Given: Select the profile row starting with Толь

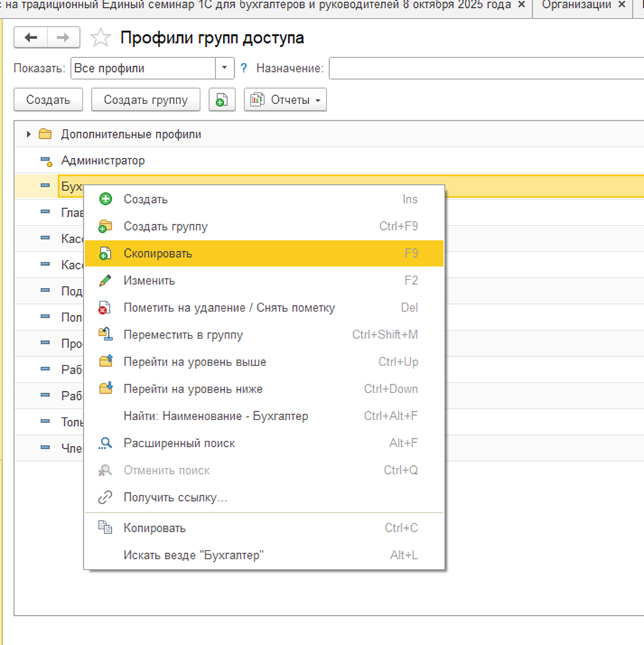Looking at the screenshot, I should [48, 422].
